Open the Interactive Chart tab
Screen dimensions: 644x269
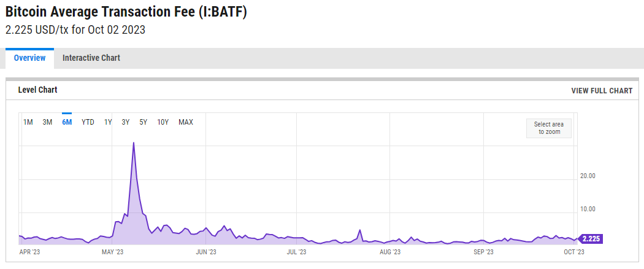tap(91, 58)
